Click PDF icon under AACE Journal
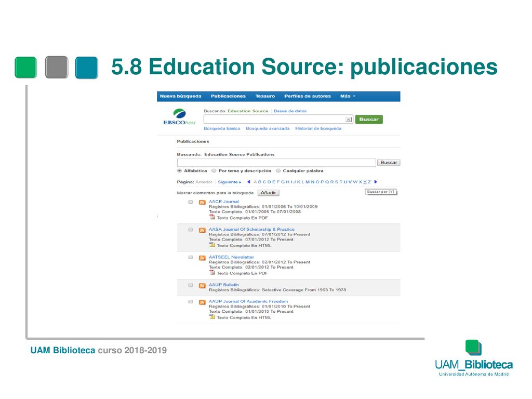The image size is (532, 399). [x=212, y=217]
